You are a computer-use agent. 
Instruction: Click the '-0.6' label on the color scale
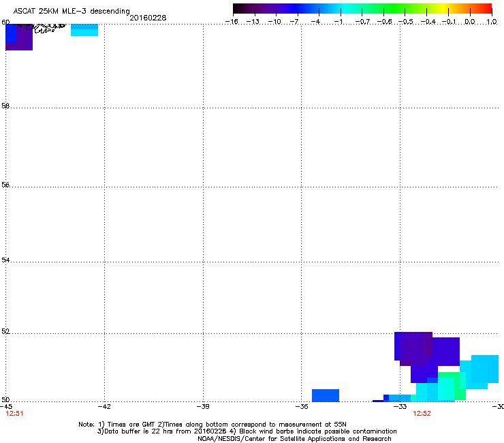(384, 22)
